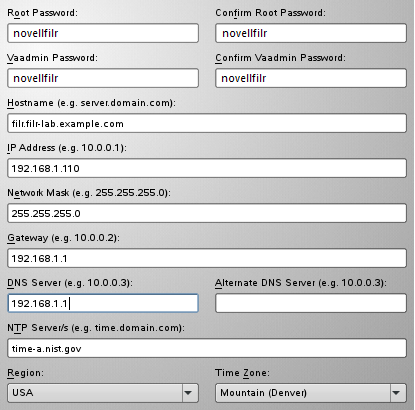Open the Region dropdown showing USA
Viewport: 415px width, 410px height.
pos(103,393)
